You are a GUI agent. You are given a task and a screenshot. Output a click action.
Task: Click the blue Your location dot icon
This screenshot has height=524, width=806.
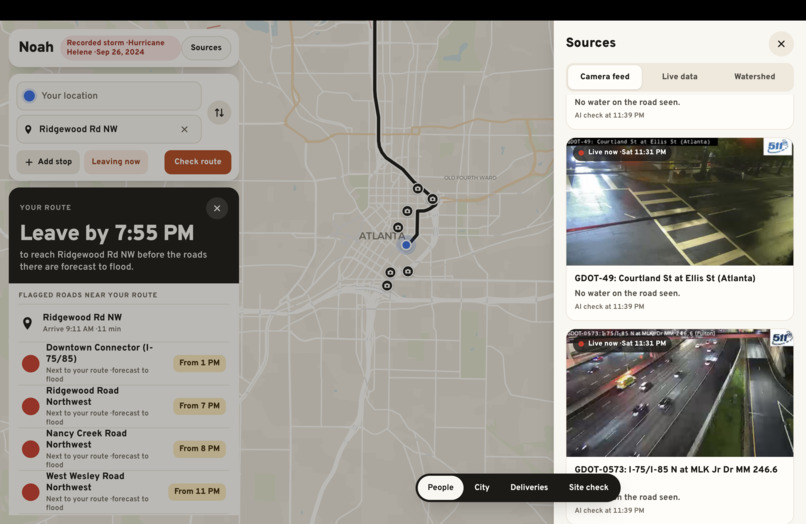pyautogui.click(x=29, y=96)
